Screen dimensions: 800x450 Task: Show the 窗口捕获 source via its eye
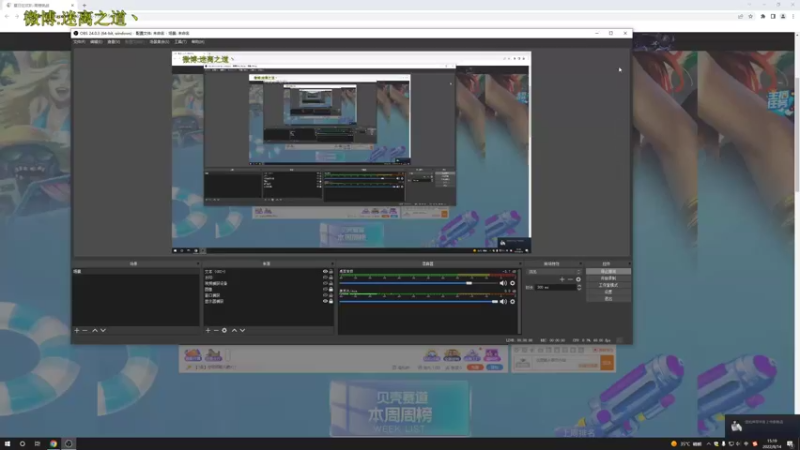[325, 295]
